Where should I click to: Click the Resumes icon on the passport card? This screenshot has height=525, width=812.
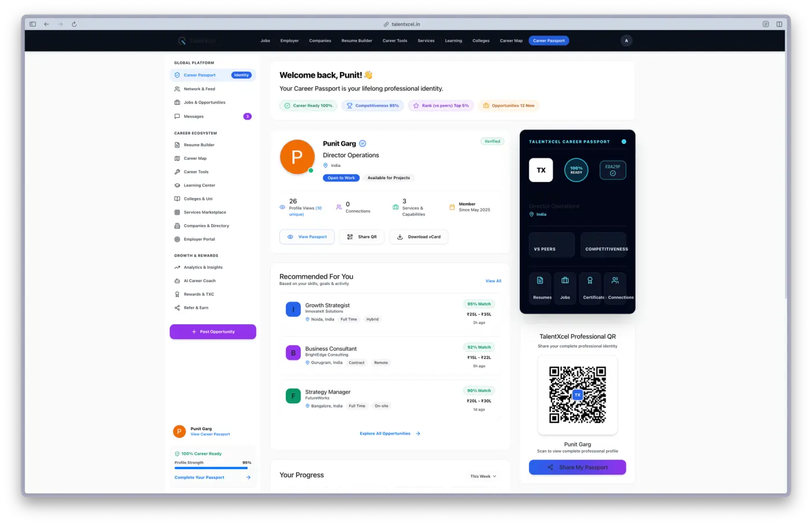pyautogui.click(x=540, y=280)
